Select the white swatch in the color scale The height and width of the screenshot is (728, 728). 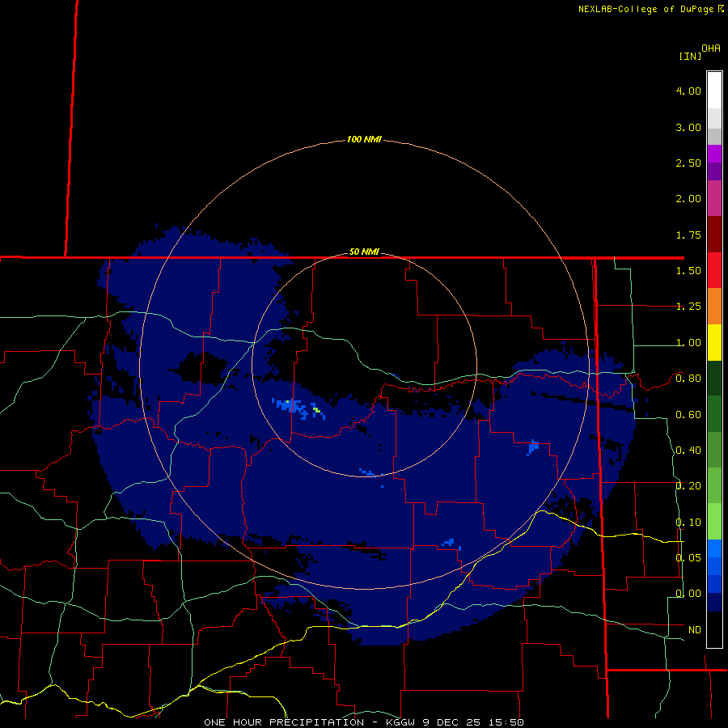coord(714,91)
